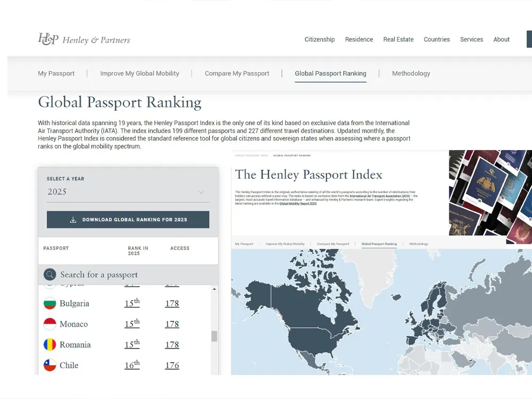
Task: Click the Henley & Partners logo
Action: pyautogui.click(x=84, y=39)
